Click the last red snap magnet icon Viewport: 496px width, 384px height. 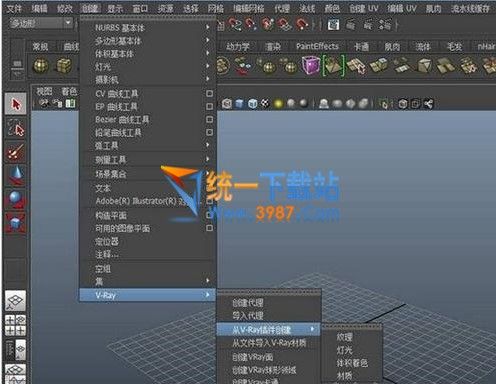(x=302, y=24)
